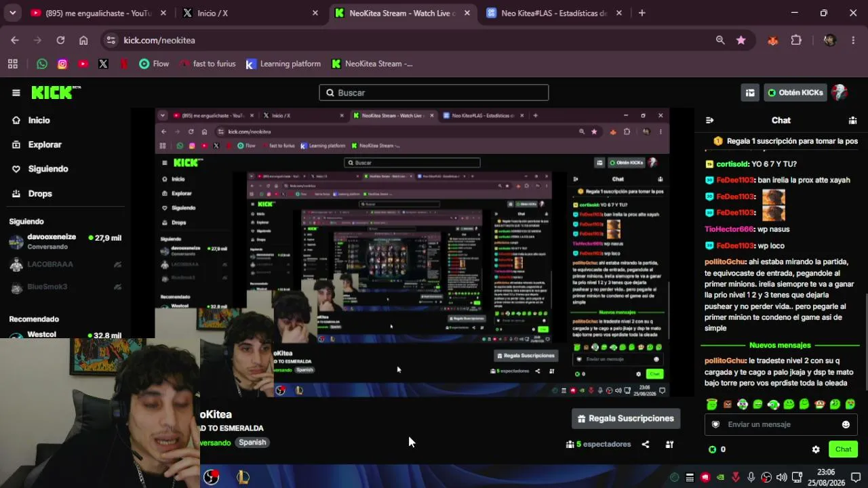Open the browser extensions puzzle icon
This screenshot has width=868, height=488.
click(796, 40)
